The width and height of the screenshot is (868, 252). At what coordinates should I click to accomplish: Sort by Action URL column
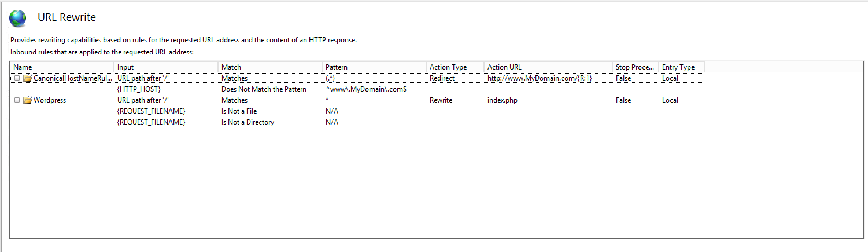(x=548, y=67)
